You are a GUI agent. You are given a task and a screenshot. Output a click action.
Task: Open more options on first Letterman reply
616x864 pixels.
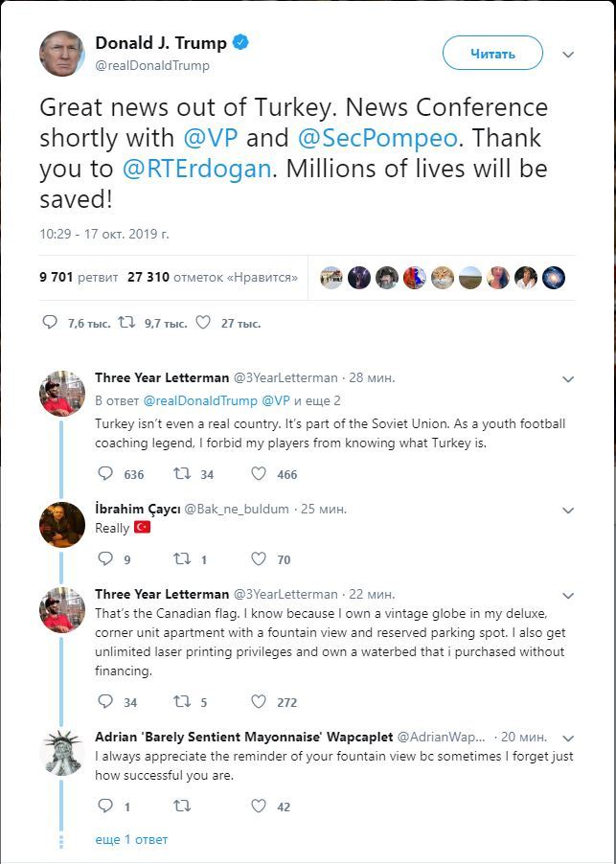click(x=568, y=379)
